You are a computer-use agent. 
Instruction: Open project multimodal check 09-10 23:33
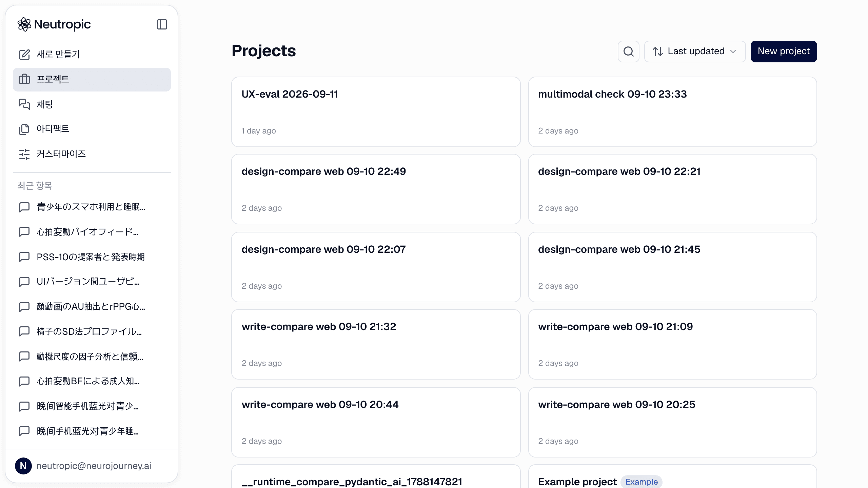tap(672, 112)
